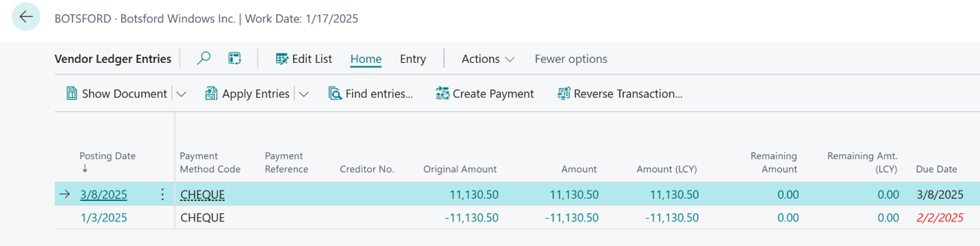Switch to the Entry tab
The height and width of the screenshot is (246, 980).
[413, 59]
